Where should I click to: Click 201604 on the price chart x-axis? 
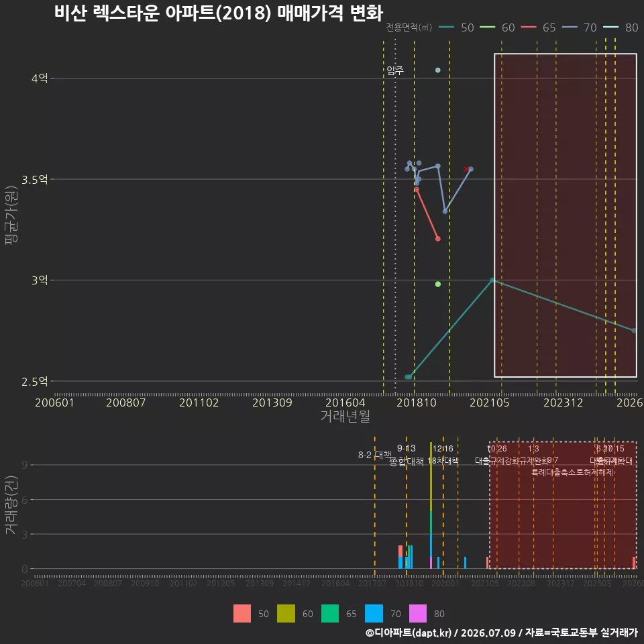click(345, 402)
